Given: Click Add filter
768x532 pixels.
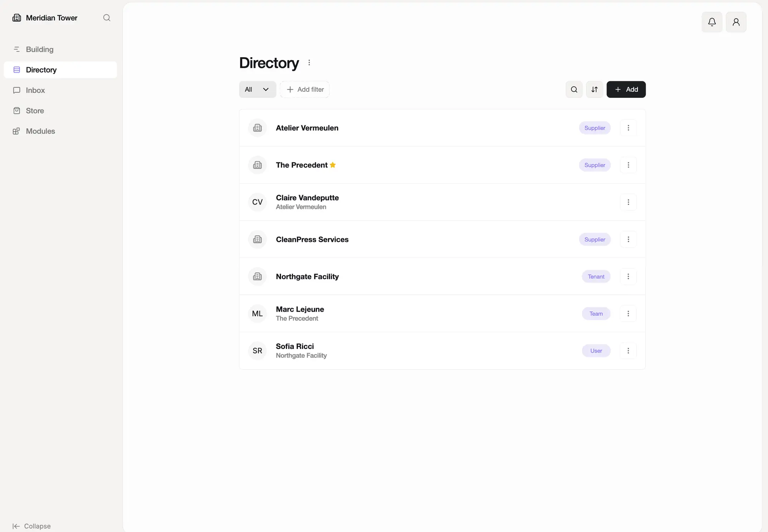Looking at the screenshot, I should 305,89.
